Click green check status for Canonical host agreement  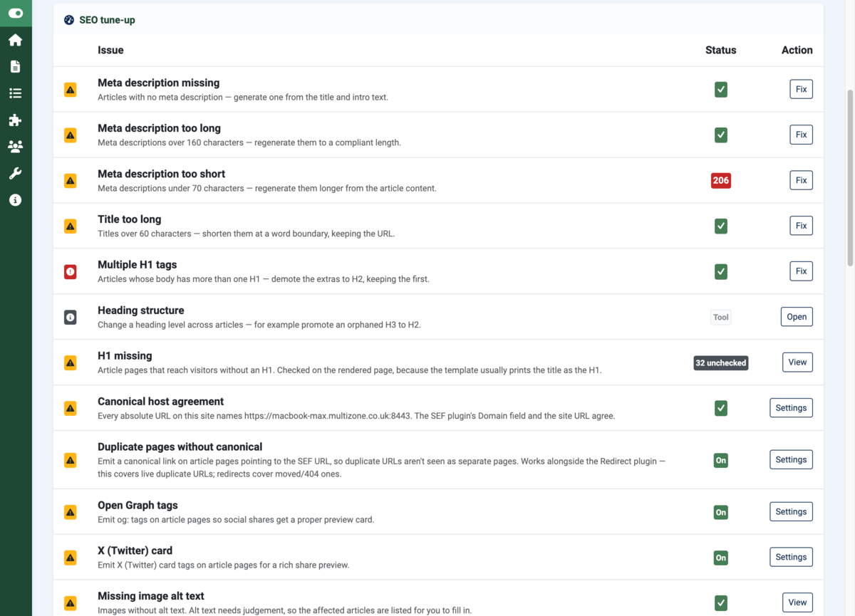pos(721,409)
